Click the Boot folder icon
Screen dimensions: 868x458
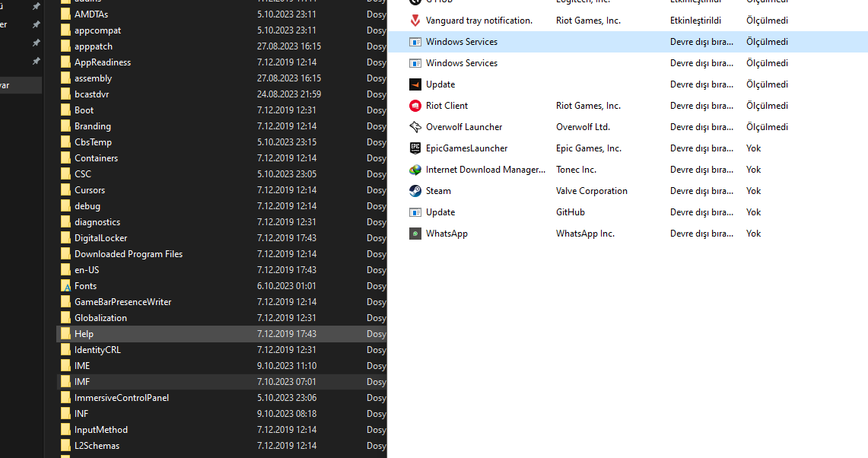tap(66, 110)
